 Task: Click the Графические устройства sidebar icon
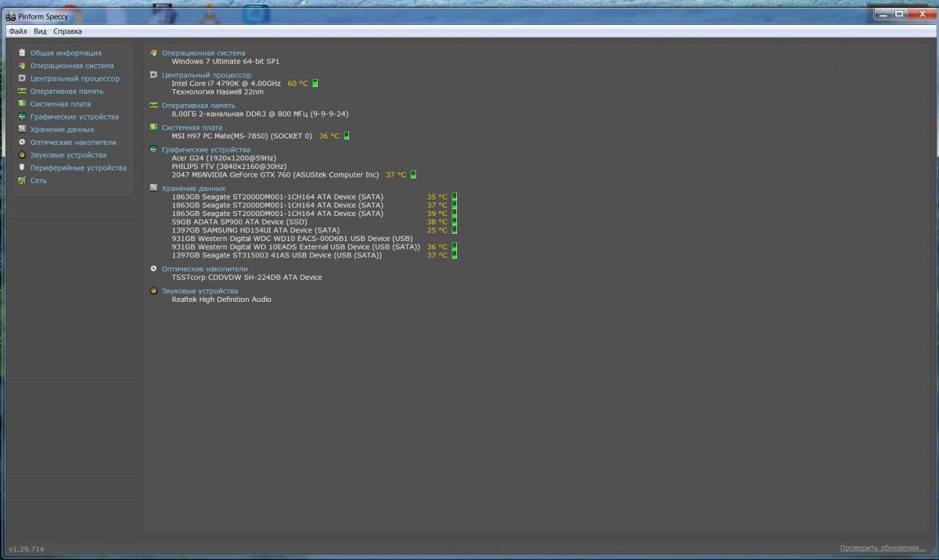(x=22, y=117)
